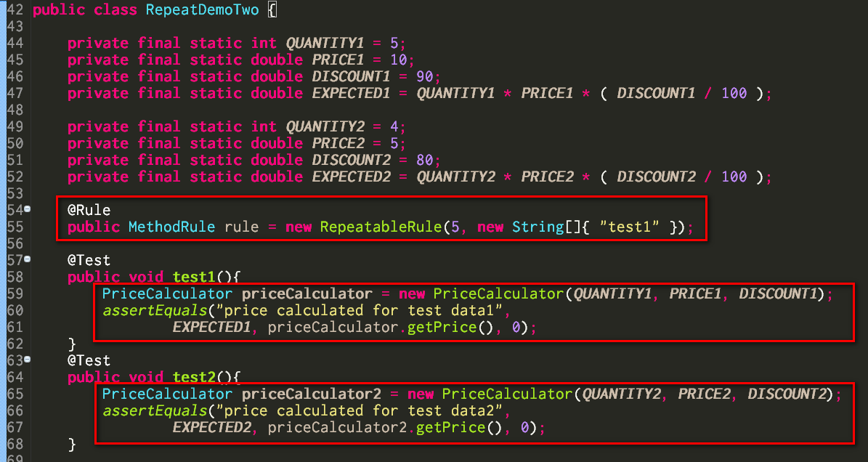Viewport: 868px width, 462px height.
Task: Click the QUANTITY1 constant declaration on line 44
Action: [x=325, y=44]
